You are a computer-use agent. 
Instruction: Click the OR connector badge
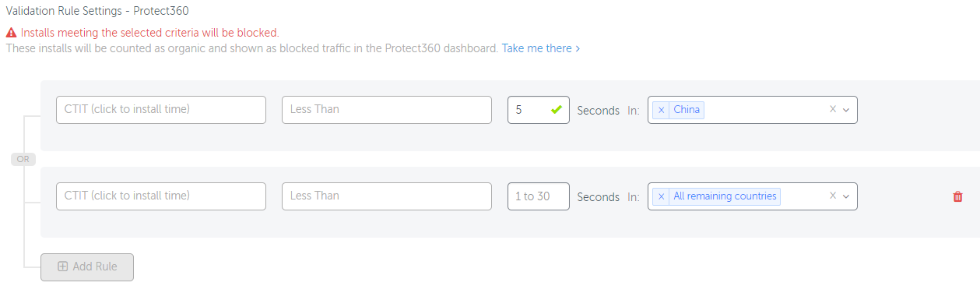tap(23, 159)
